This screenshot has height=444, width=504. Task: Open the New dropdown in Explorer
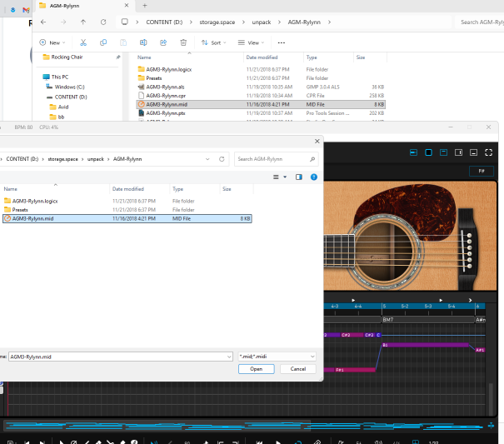(x=52, y=42)
